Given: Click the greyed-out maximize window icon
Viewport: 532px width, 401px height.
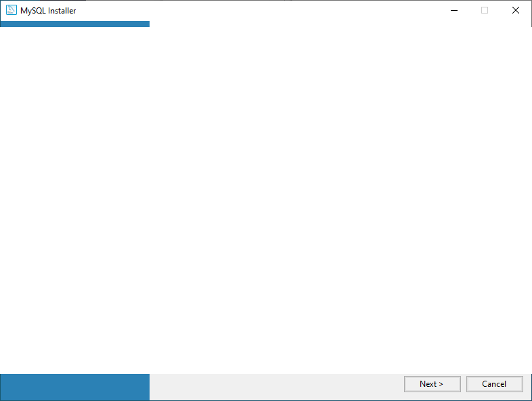Looking at the screenshot, I should pyautogui.click(x=485, y=10).
